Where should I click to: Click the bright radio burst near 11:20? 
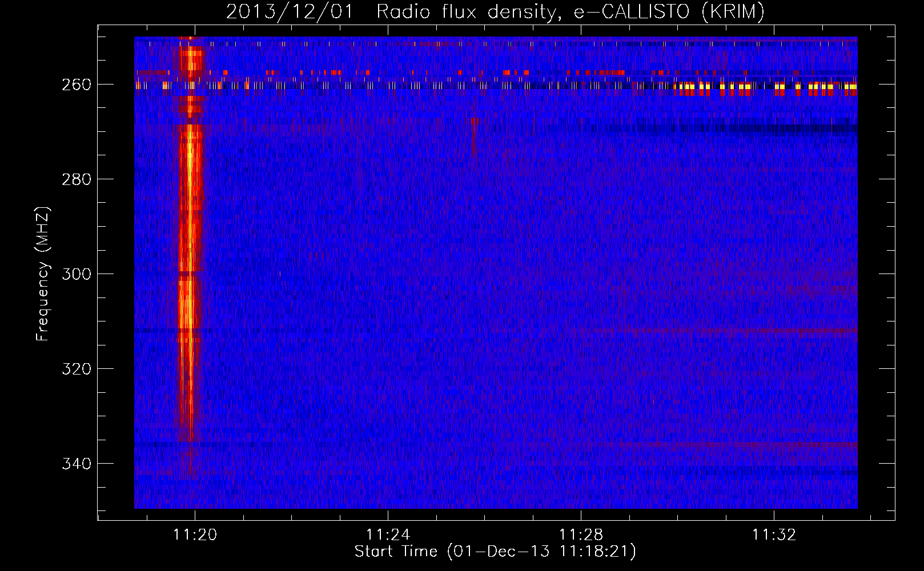pos(189,240)
